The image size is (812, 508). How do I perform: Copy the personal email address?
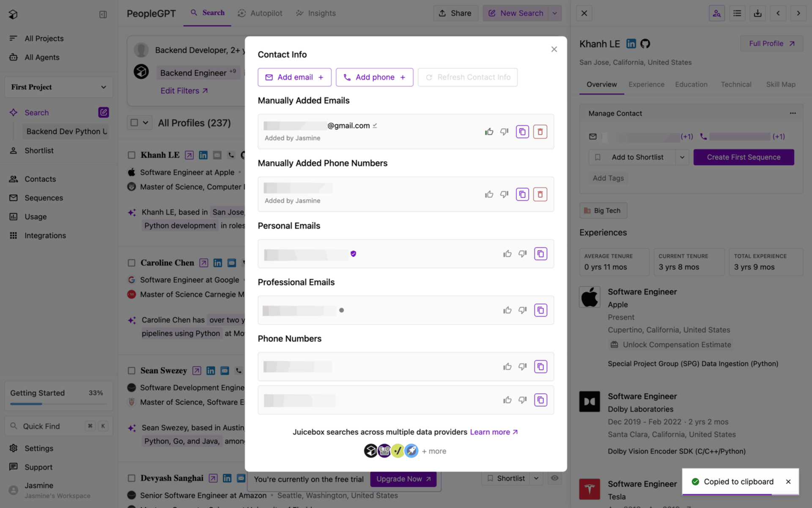[540, 254]
